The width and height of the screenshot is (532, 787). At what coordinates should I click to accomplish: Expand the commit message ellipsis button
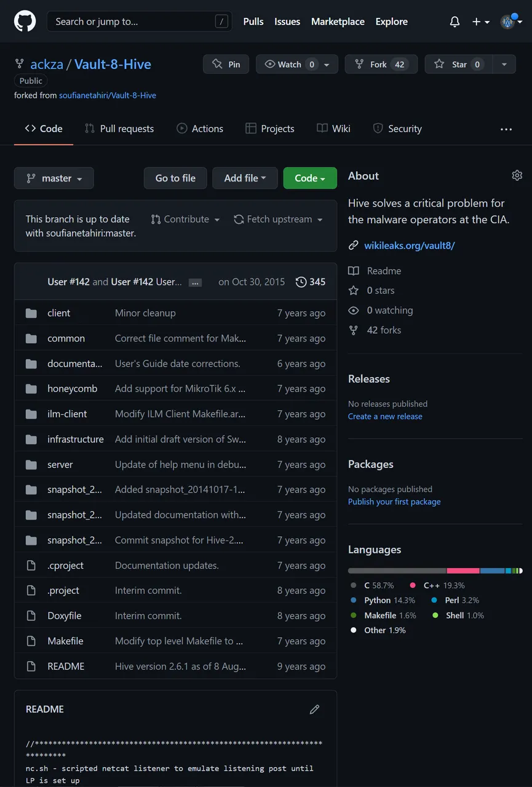click(195, 283)
